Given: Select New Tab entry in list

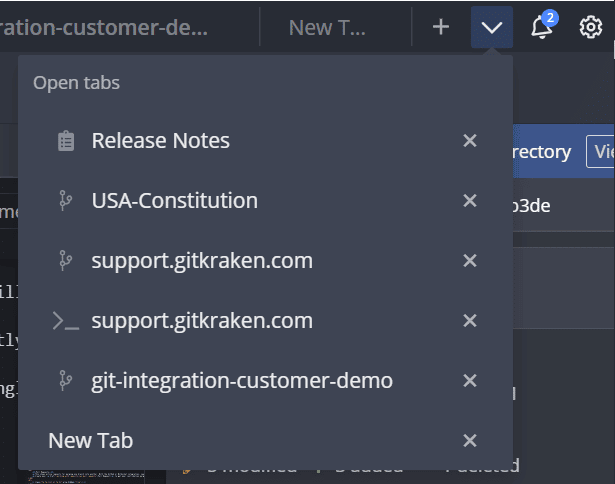Looking at the screenshot, I should tap(90, 441).
